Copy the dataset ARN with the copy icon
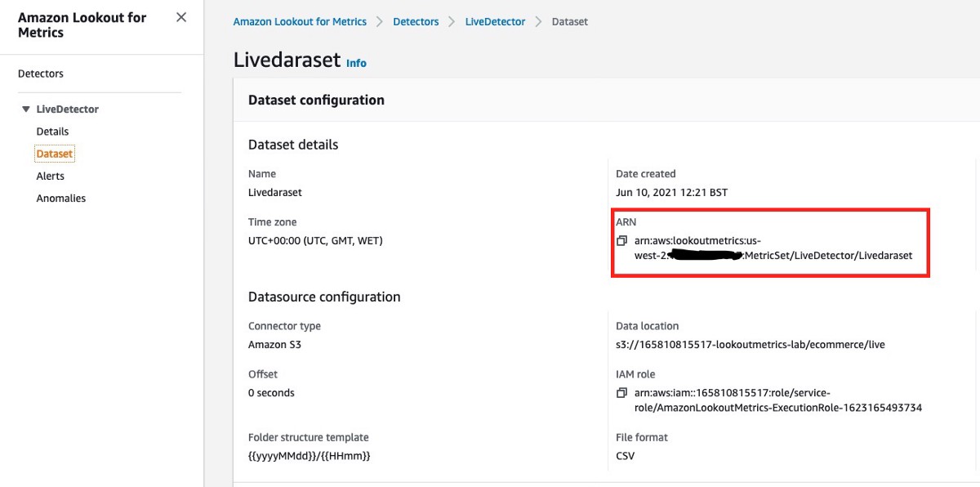The image size is (980, 487). point(621,241)
